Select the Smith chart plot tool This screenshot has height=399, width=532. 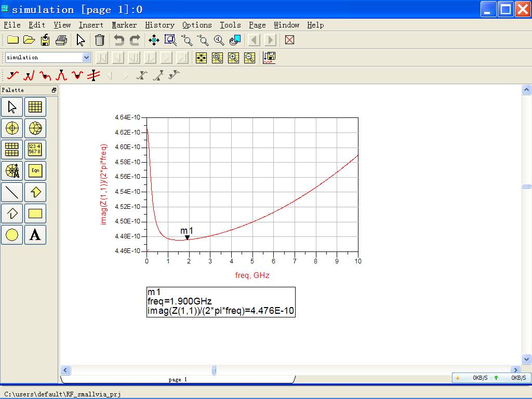click(35, 128)
